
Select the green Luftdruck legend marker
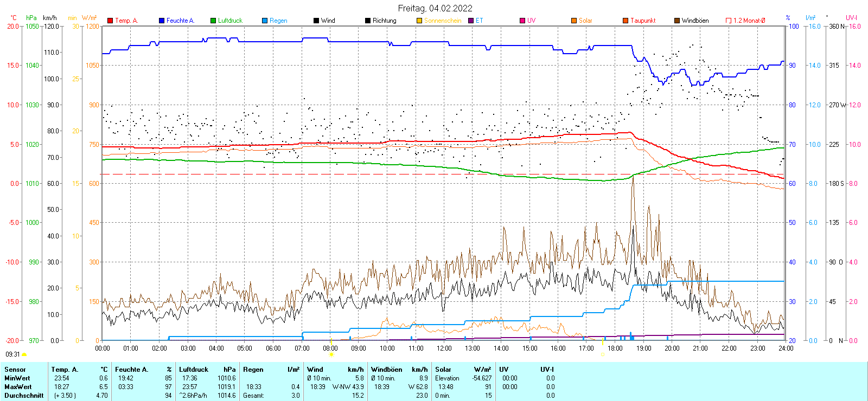coord(213,21)
